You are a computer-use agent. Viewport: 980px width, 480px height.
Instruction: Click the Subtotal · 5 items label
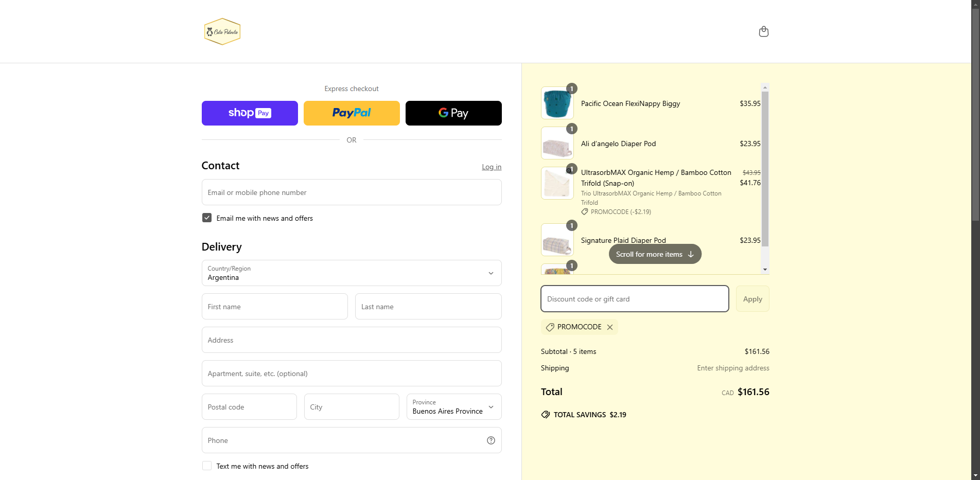pos(568,351)
